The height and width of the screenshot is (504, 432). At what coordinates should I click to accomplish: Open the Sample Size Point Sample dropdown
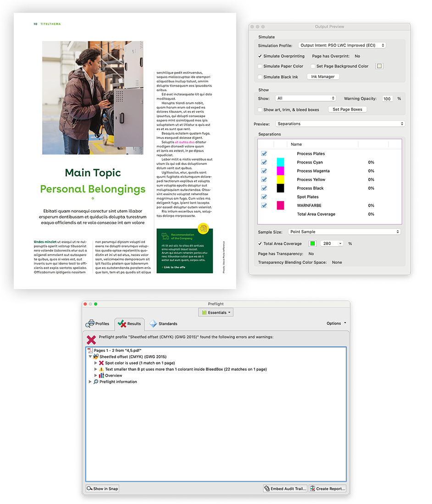(x=344, y=232)
